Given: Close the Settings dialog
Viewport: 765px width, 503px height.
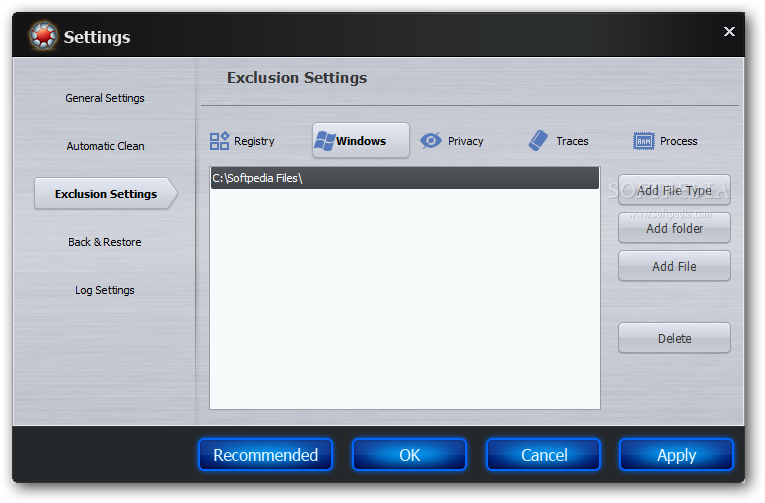Looking at the screenshot, I should [x=729, y=31].
